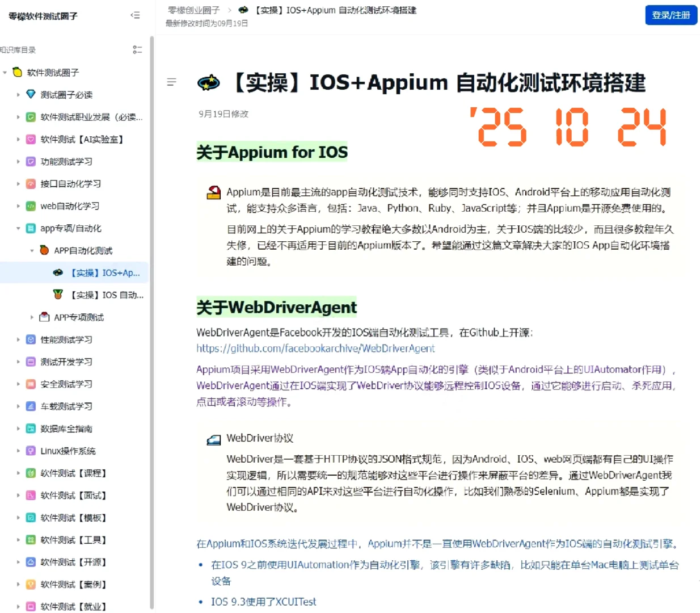This screenshot has height=613, width=700.
Task: Select the 软件测试【案例】 tree item
Action: [x=74, y=584]
